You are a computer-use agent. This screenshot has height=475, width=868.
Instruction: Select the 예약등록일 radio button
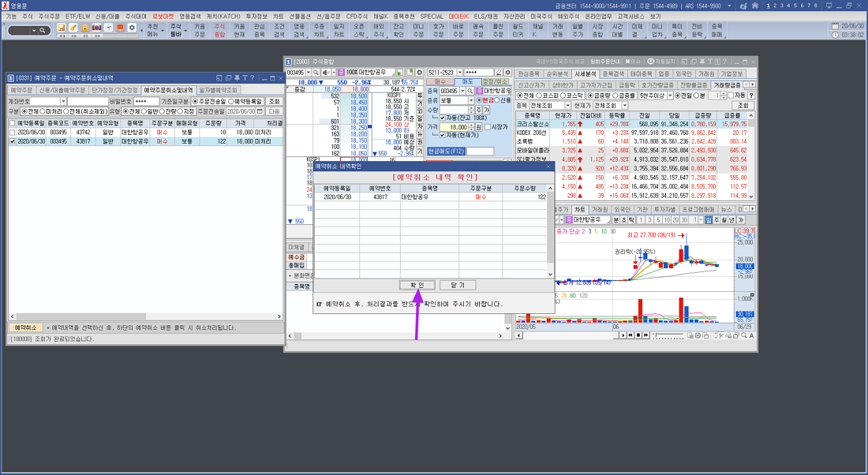(232, 101)
